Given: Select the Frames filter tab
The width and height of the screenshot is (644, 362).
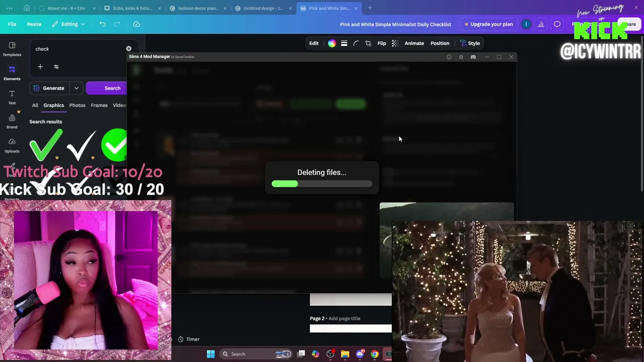Looking at the screenshot, I should (x=99, y=105).
